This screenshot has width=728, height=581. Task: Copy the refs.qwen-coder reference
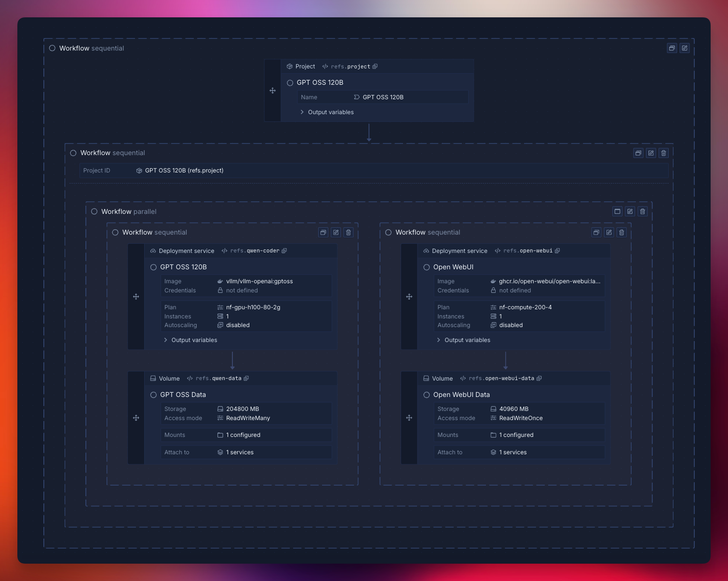284,251
